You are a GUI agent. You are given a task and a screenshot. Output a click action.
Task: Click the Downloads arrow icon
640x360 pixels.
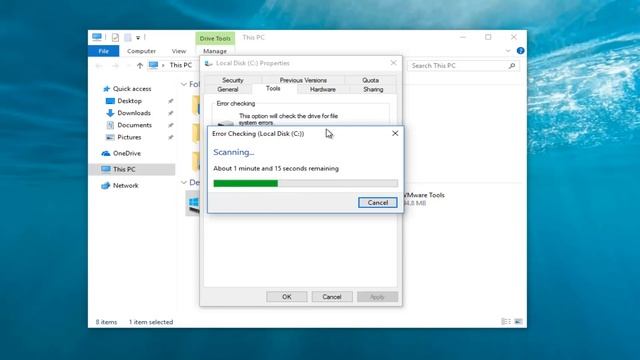coord(110,113)
